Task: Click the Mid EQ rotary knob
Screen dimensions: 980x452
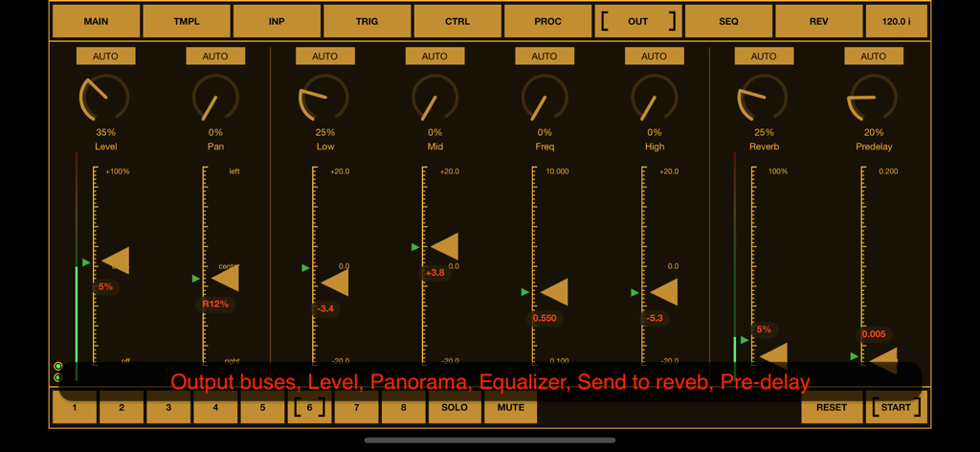Action: pyautogui.click(x=434, y=99)
